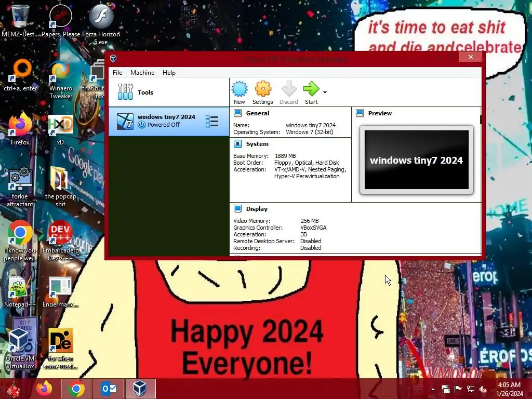Viewport: 532px width, 399px height.
Task: Open the ctrl+a, enter desktop shortcut
Action: point(20,75)
